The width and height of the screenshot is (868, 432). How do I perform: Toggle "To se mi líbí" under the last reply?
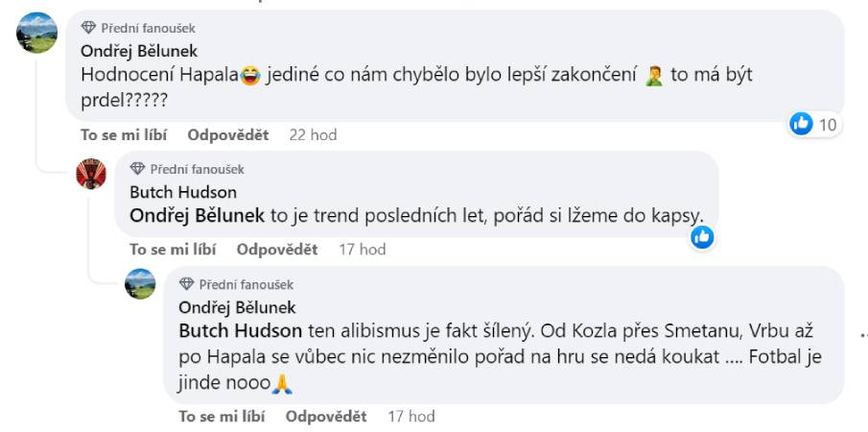(222, 417)
